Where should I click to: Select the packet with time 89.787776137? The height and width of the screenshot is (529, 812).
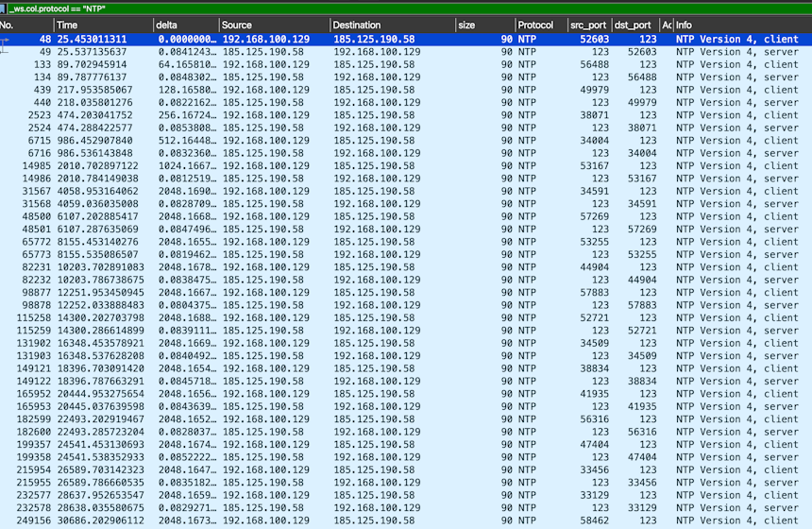[406, 77]
